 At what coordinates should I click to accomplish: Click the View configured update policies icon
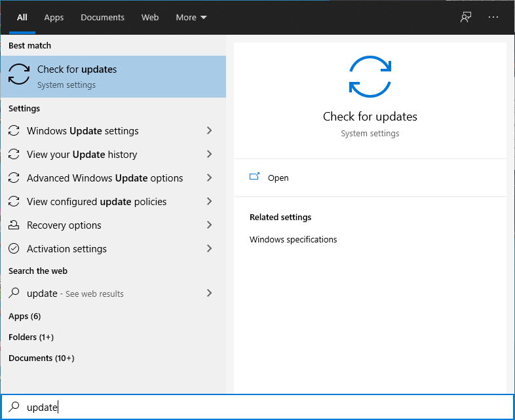14,201
